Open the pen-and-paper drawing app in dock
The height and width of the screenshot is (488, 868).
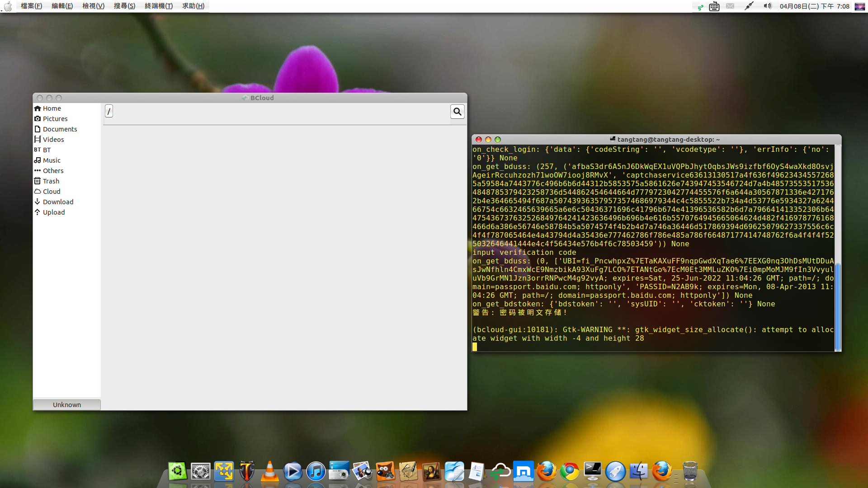click(408, 471)
